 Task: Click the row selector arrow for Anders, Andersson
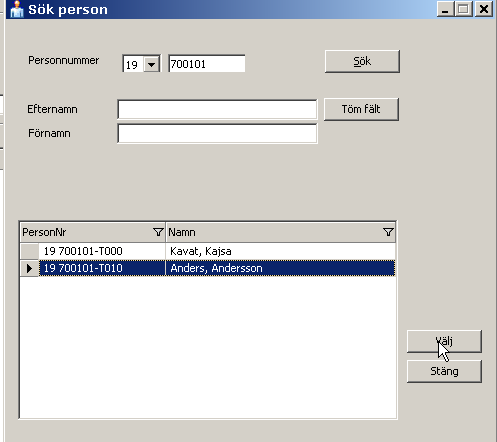pos(29,268)
